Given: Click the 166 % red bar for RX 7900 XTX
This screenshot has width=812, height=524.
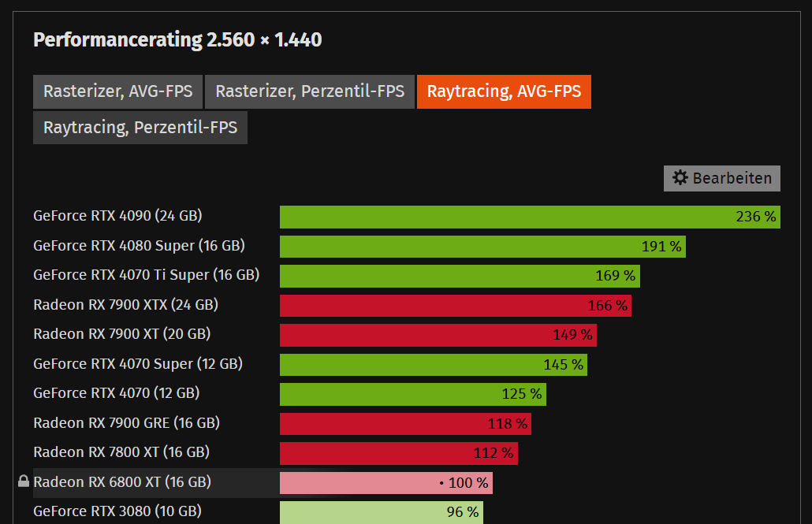Looking at the screenshot, I should click(456, 306).
